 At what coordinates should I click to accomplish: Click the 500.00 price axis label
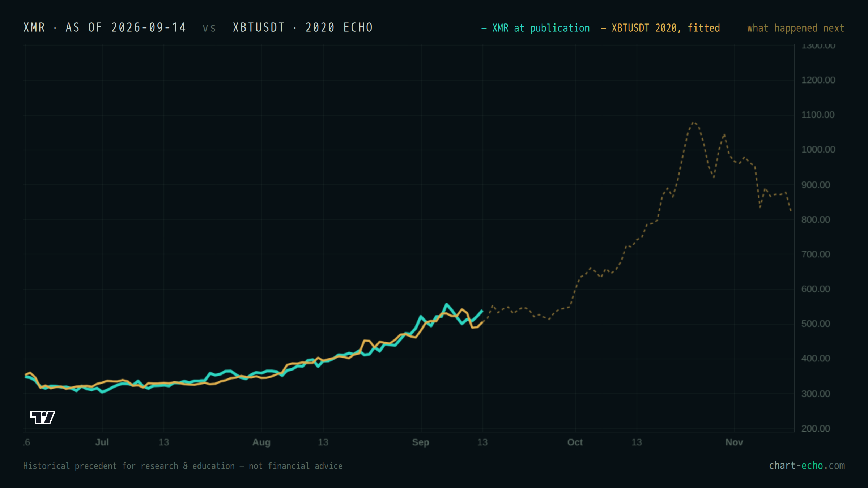(x=816, y=324)
